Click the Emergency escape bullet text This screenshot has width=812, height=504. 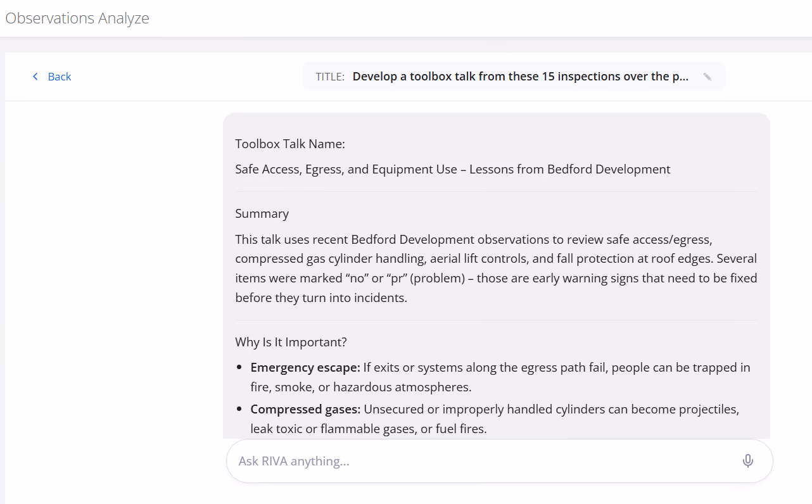[x=500, y=377]
